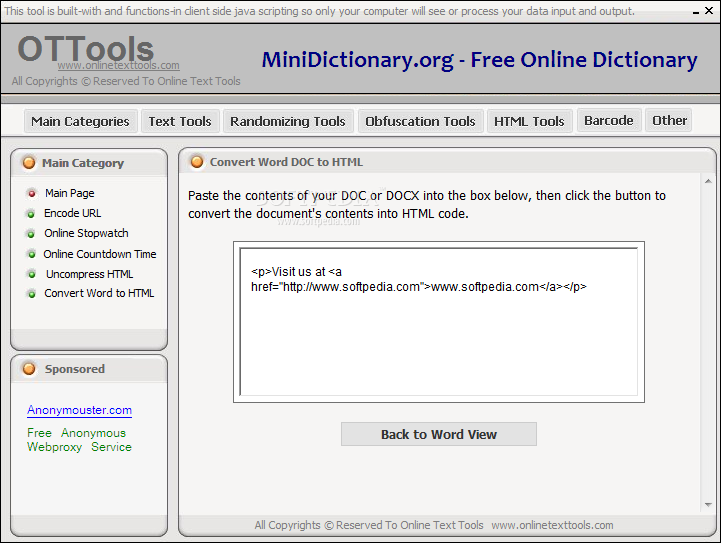Click green bullet beside Online Countdown Time
Image resolution: width=721 pixels, height=543 pixels.
(32, 254)
